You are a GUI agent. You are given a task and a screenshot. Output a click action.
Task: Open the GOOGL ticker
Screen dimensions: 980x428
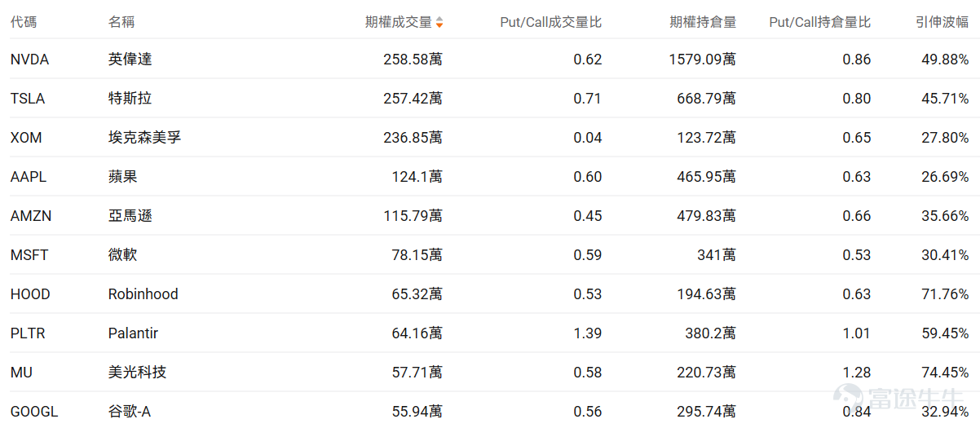pyautogui.click(x=34, y=412)
